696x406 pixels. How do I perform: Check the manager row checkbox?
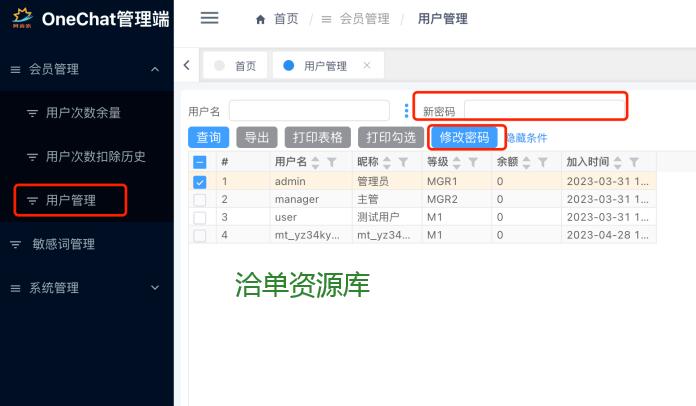pyautogui.click(x=200, y=200)
